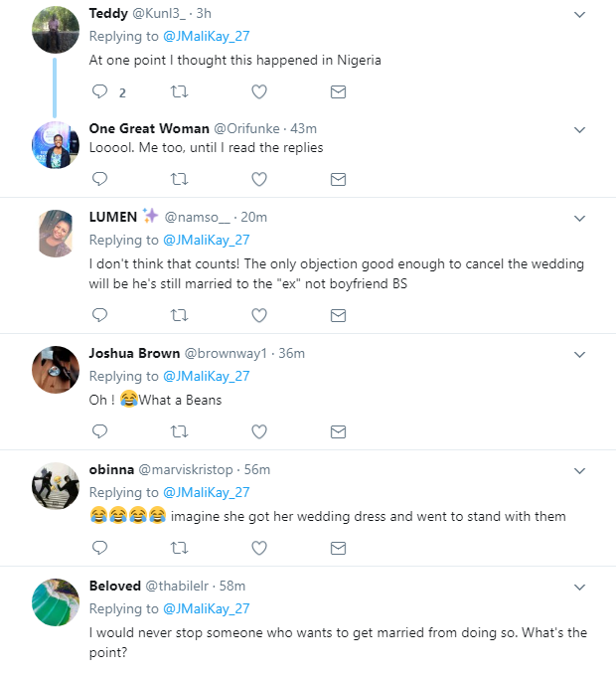Reply to obinna's tweet
This screenshot has height=677, width=616.
(99, 548)
